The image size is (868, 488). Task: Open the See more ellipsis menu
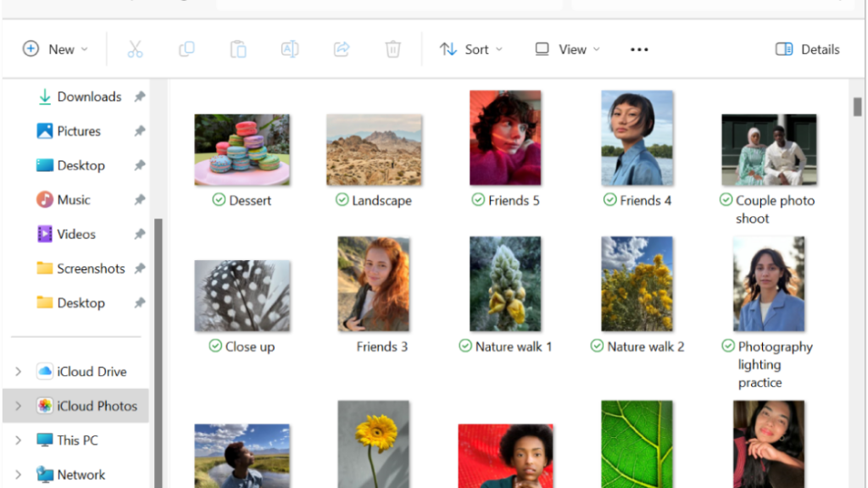point(639,49)
